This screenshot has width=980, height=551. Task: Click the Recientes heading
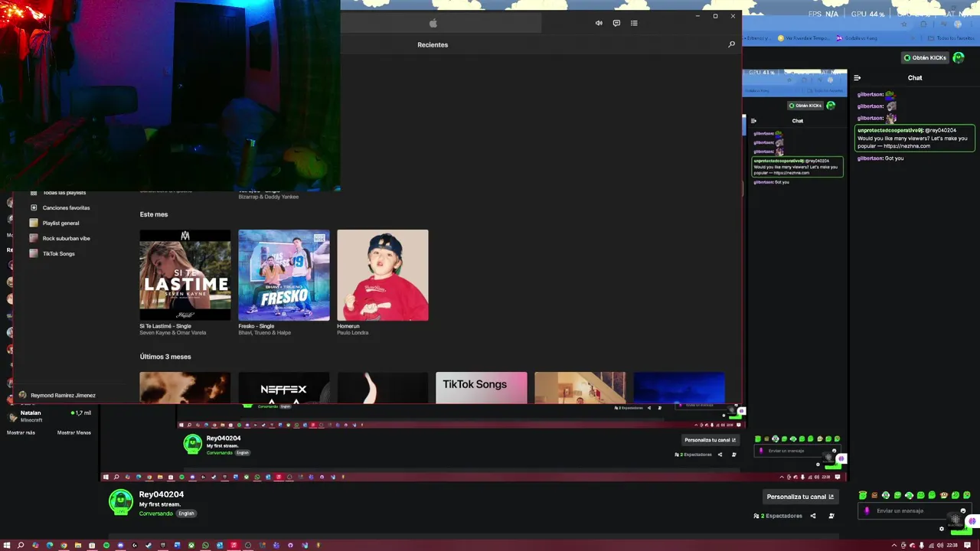pos(433,44)
